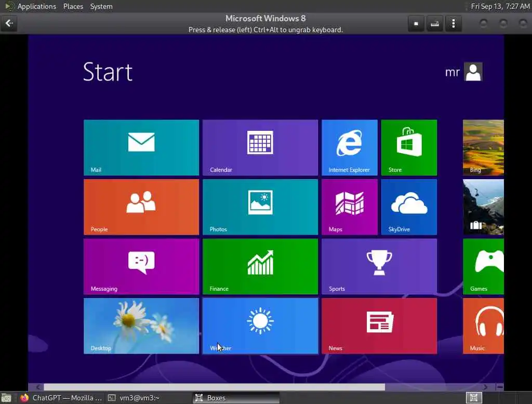Click the mr username text
Screen dimensions: 532x404
(453, 72)
